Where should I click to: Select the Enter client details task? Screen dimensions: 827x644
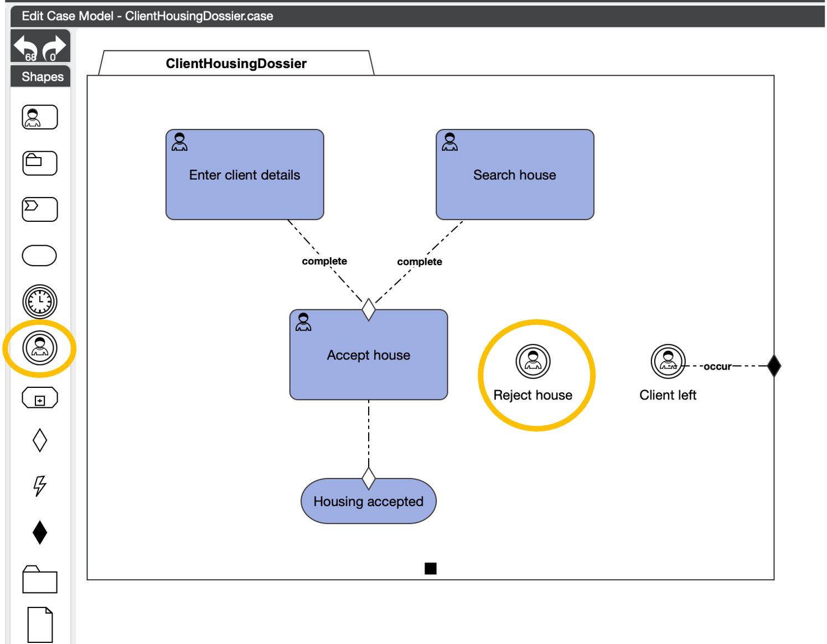[245, 175]
